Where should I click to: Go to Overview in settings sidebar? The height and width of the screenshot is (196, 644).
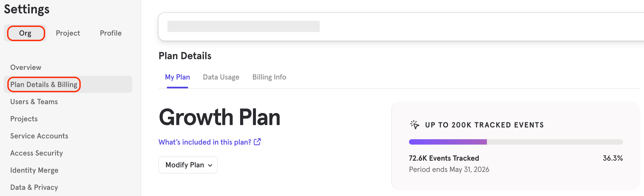click(x=26, y=67)
